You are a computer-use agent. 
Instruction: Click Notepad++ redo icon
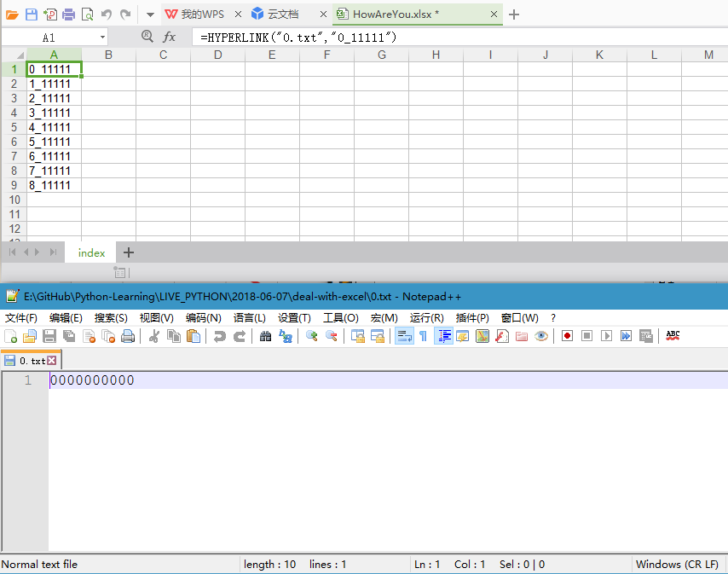[x=239, y=336]
